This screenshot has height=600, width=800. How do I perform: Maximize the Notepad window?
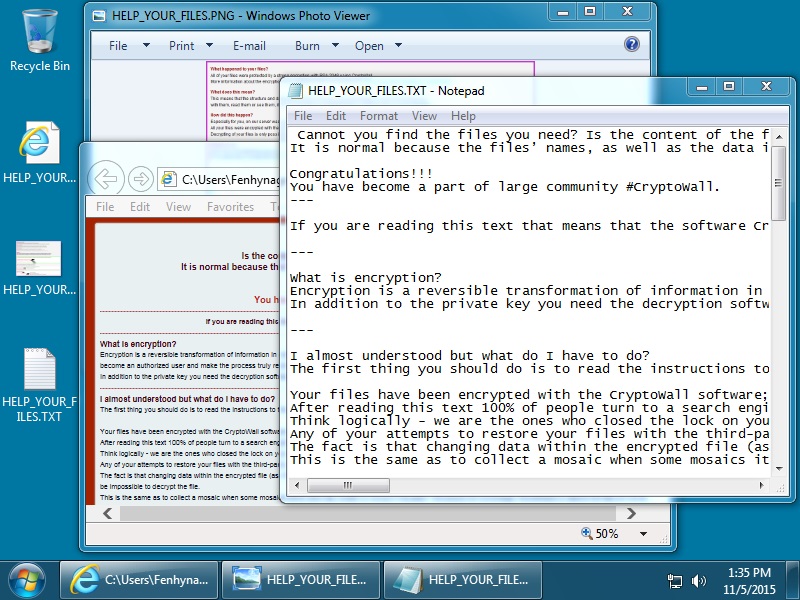729,87
